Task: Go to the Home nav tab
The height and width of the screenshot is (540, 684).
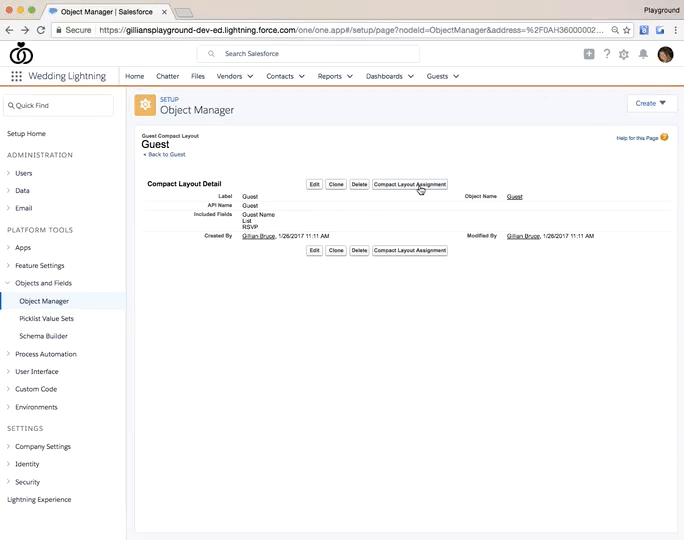Action: 134,76
